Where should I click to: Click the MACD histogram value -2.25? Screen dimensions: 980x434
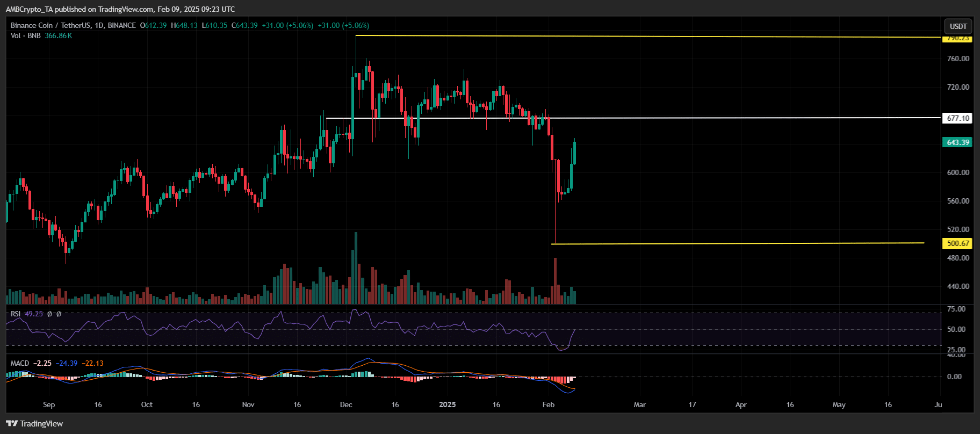tap(42, 363)
